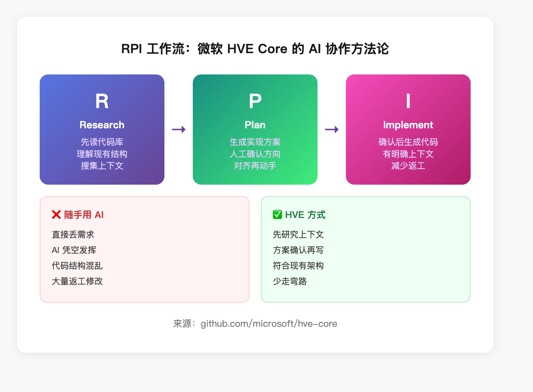This screenshot has height=392, width=533.
Task: Click the green checkmark icon beside HVE 方式
Action: pos(277,215)
